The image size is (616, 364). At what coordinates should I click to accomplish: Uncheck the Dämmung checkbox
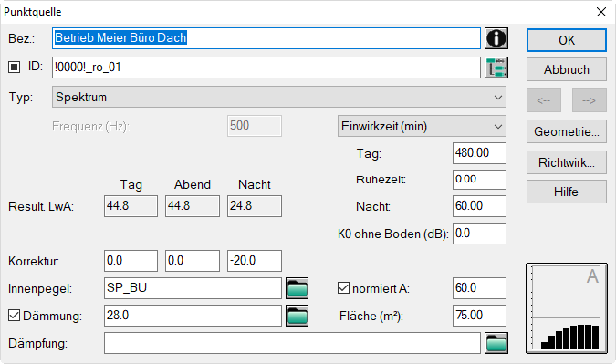point(14,316)
